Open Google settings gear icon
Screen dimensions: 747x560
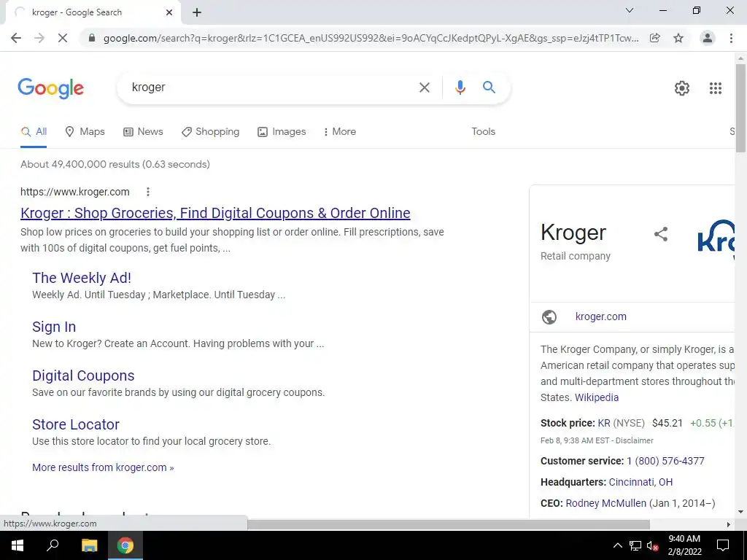click(x=682, y=88)
